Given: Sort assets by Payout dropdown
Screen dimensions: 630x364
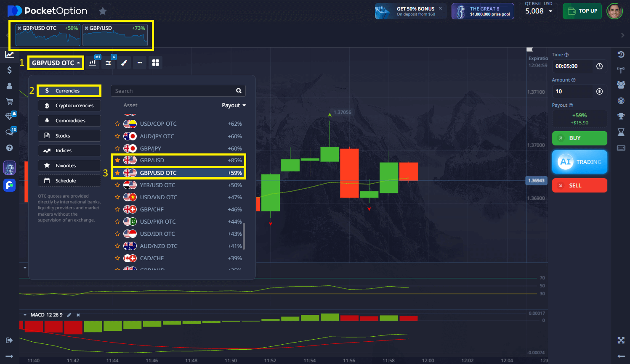Looking at the screenshot, I should (234, 106).
